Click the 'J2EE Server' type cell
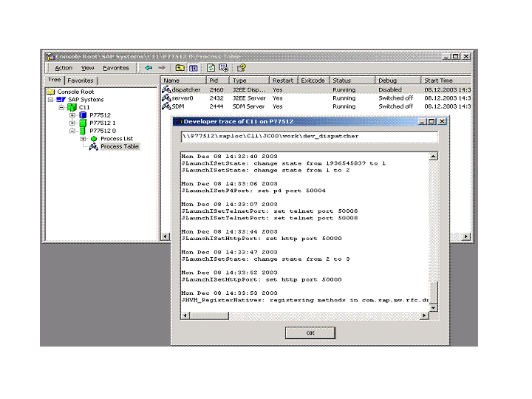This screenshot has height=399, width=532. (249, 98)
